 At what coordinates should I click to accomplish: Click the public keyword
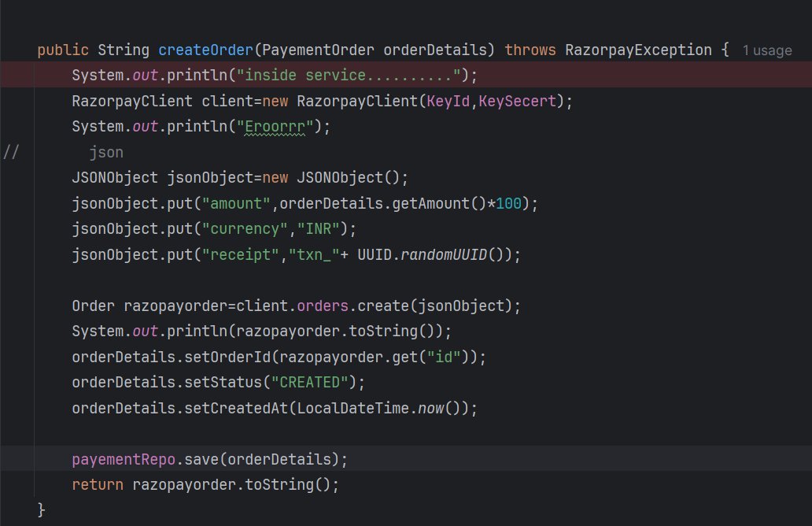coord(63,50)
